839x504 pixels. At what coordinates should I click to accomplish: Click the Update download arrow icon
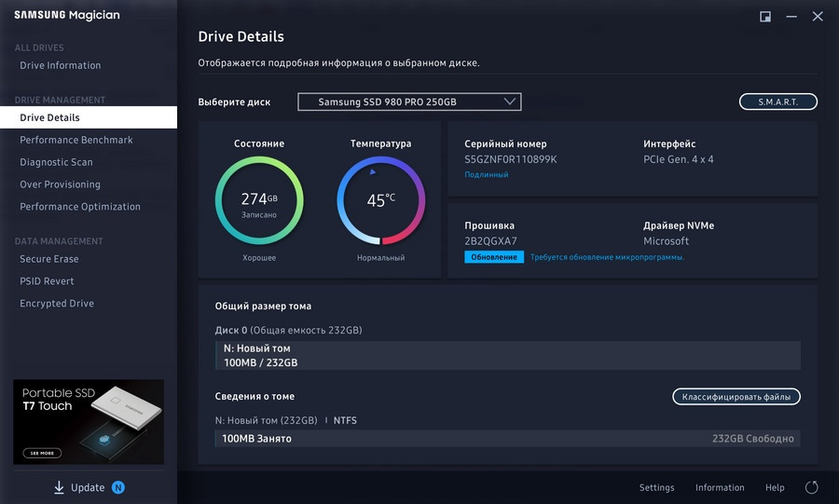(59, 487)
